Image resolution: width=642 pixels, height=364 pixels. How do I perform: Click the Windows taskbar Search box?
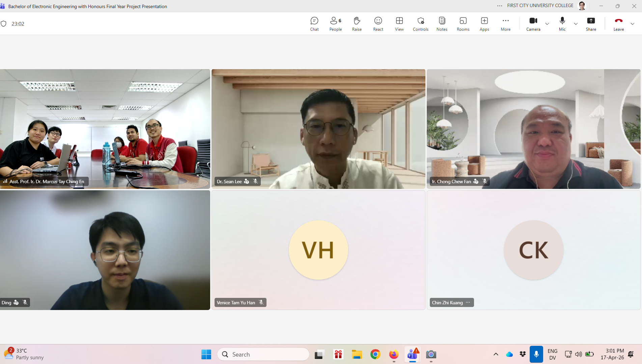pos(263,354)
